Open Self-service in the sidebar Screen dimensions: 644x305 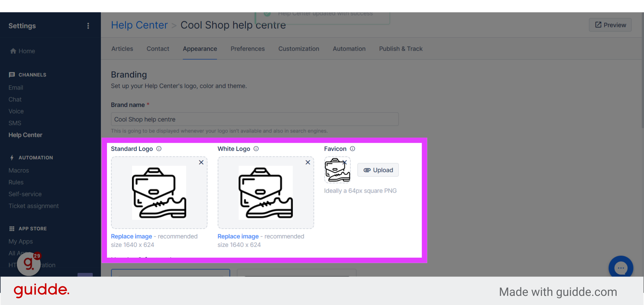25,194
